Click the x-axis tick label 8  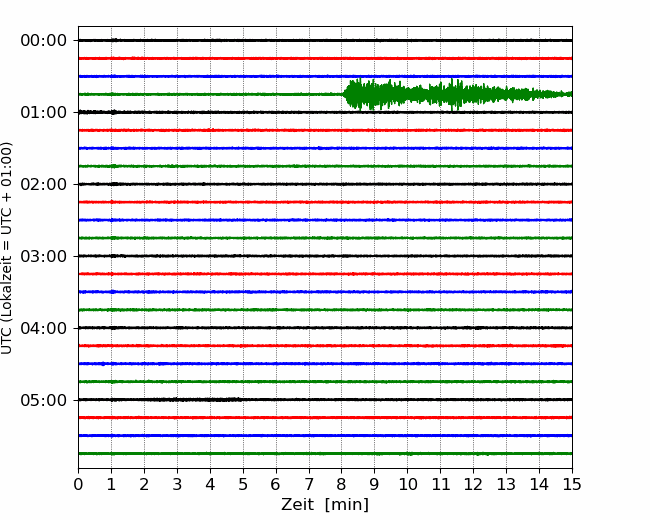pos(342,484)
